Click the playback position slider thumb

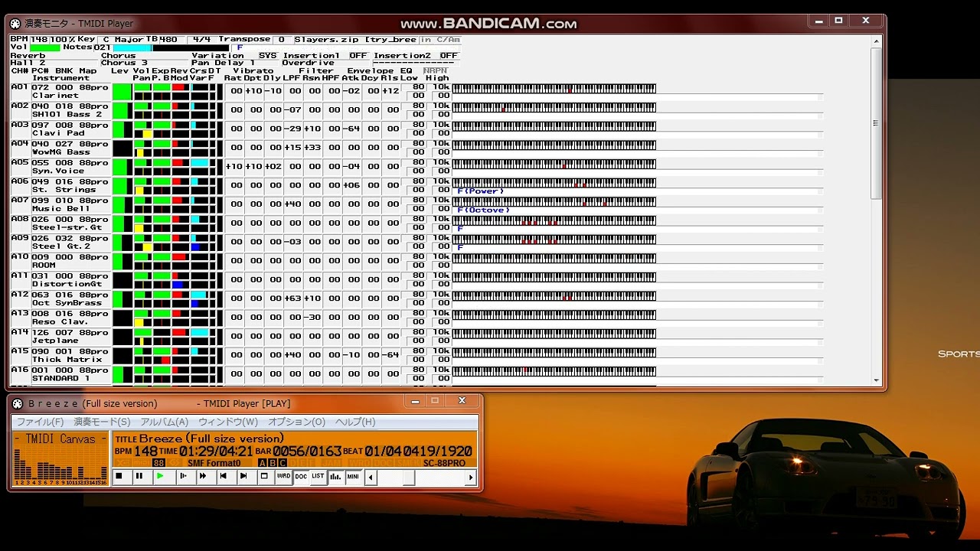(409, 478)
